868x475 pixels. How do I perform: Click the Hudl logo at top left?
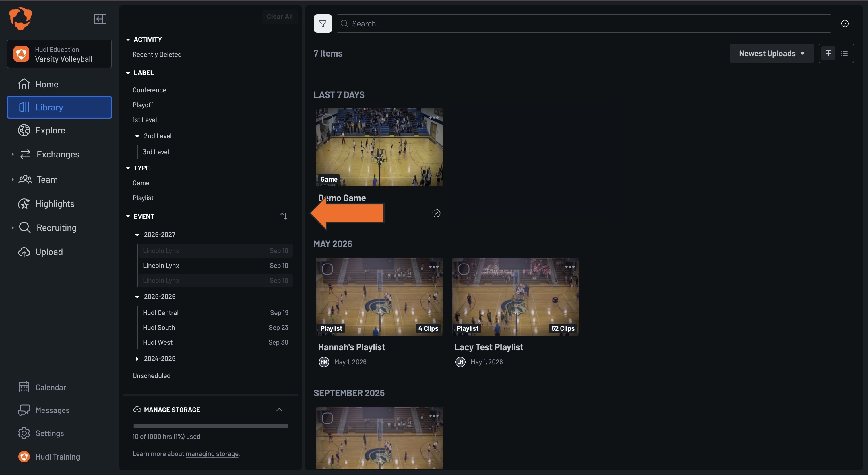tap(21, 19)
